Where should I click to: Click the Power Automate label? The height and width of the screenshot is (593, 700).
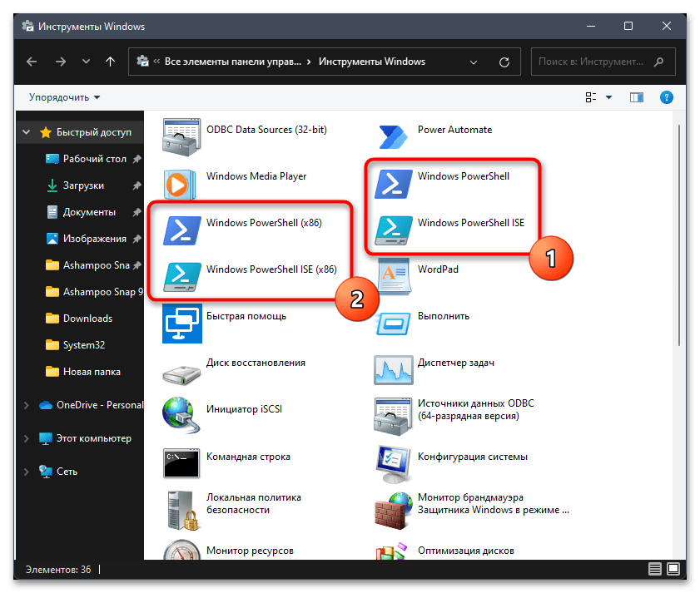pyautogui.click(x=455, y=130)
